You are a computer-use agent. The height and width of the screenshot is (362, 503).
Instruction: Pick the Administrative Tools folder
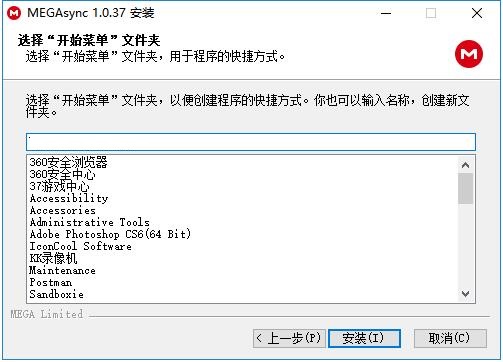(x=90, y=222)
